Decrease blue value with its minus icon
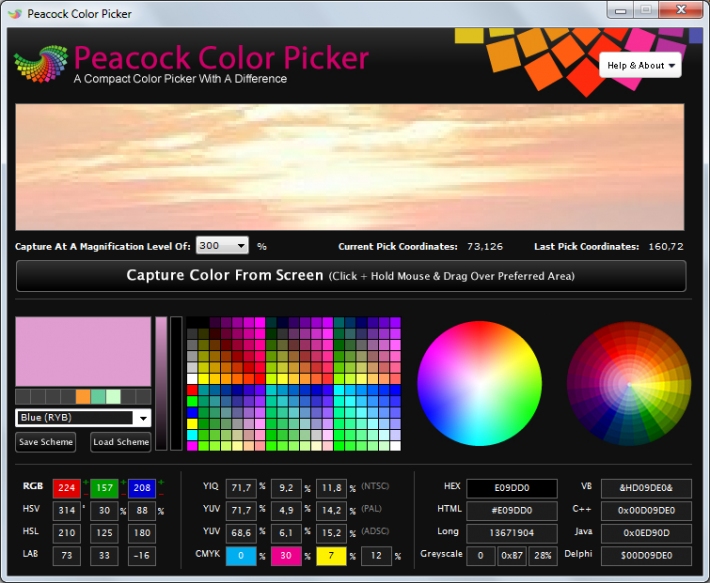The height and width of the screenshot is (583, 710). [x=161, y=494]
